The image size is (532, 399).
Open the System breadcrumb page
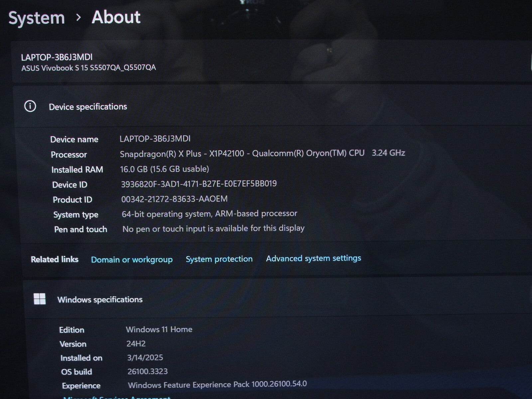click(x=37, y=18)
